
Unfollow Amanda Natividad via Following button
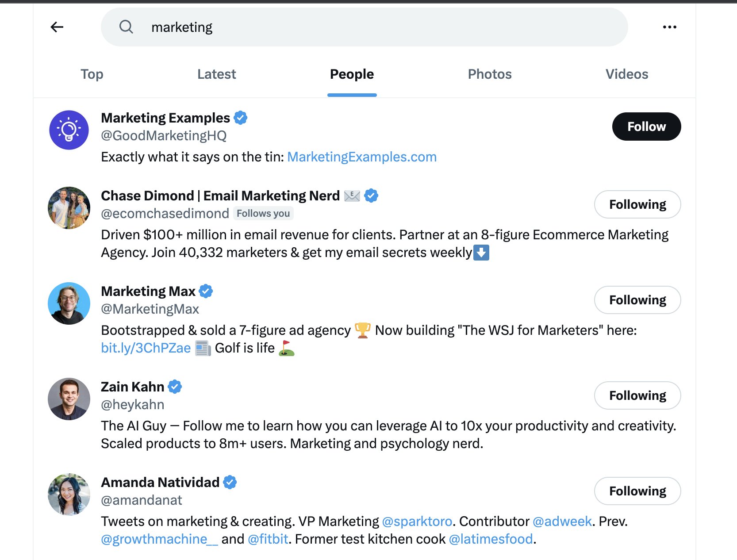pyautogui.click(x=637, y=491)
